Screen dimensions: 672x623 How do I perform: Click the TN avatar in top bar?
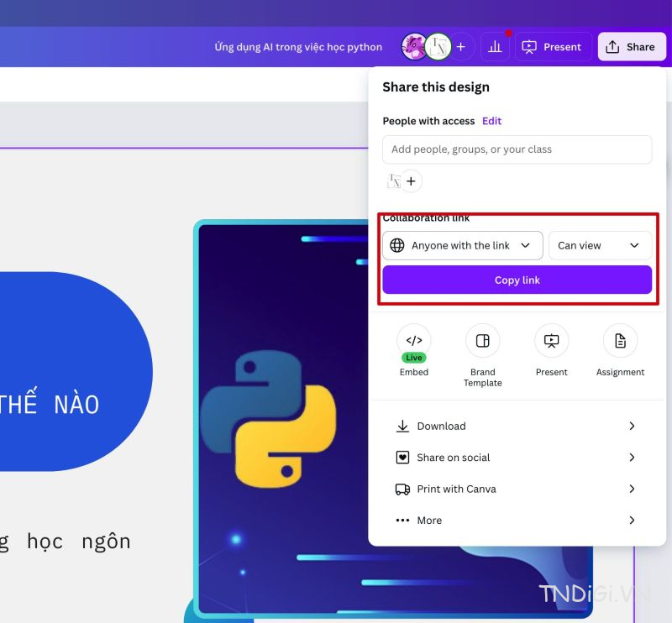pyautogui.click(x=438, y=47)
